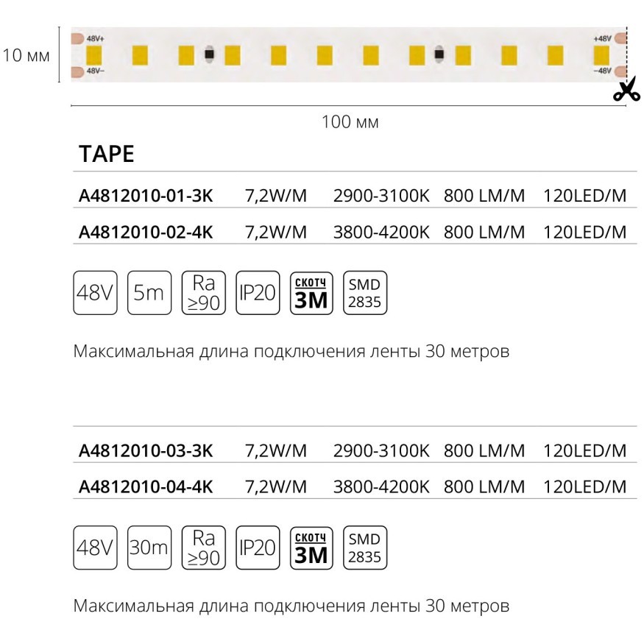
Task: Click the LED strip image
Action: [346, 55]
